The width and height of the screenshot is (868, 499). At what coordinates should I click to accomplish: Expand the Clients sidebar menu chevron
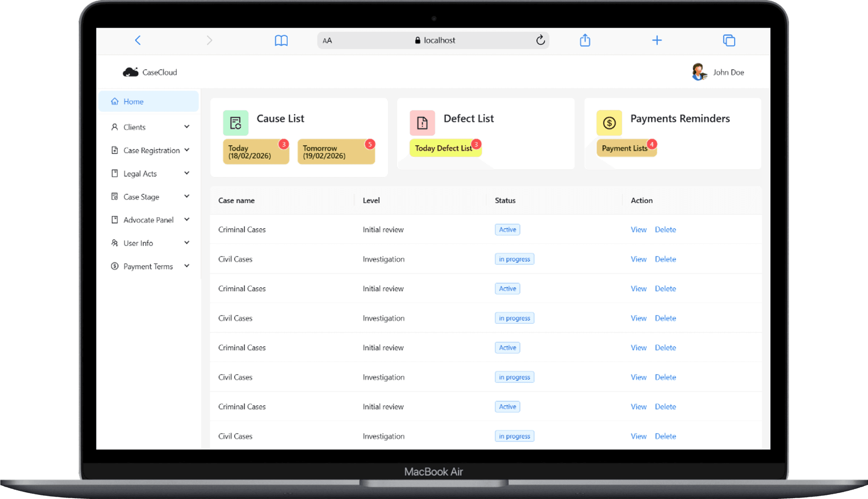pyautogui.click(x=187, y=127)
